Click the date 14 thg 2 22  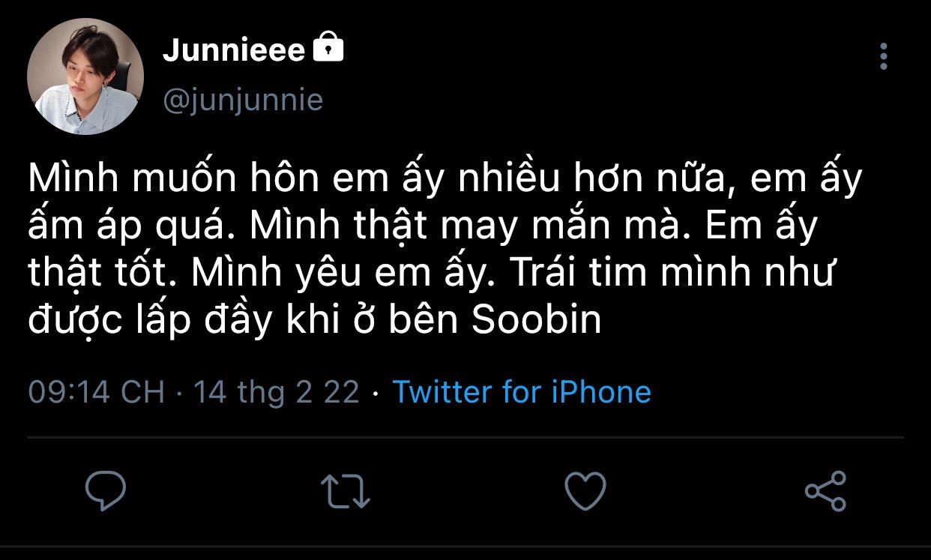pyautogui.click(x=277, y=392)
